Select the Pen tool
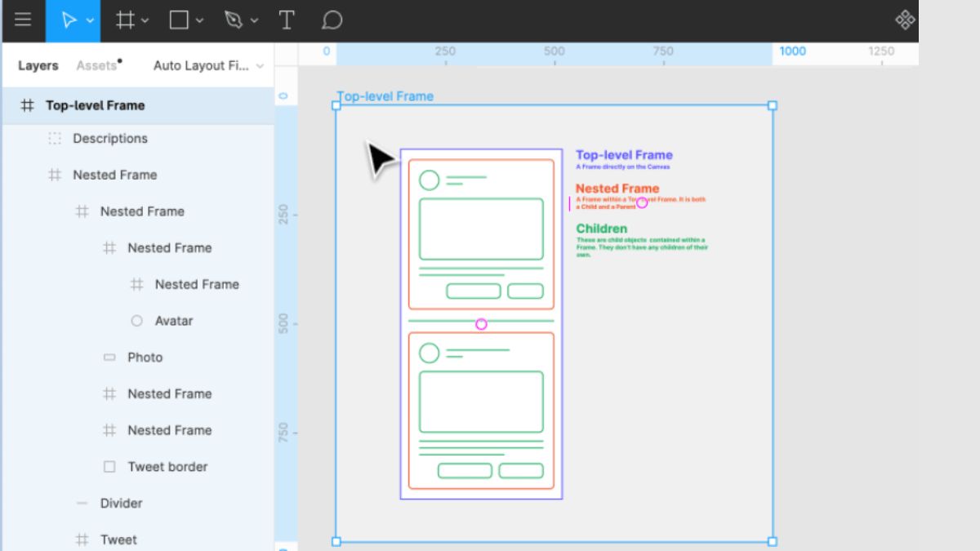 pyautogui.click(x=234, y=20)
